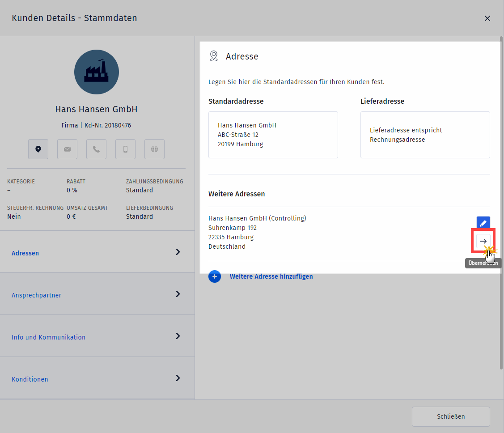Viewport: 504px width, 433px height.
Task: Click the Weitere Adresse hinzufügen link
Action: pos(271,276)
